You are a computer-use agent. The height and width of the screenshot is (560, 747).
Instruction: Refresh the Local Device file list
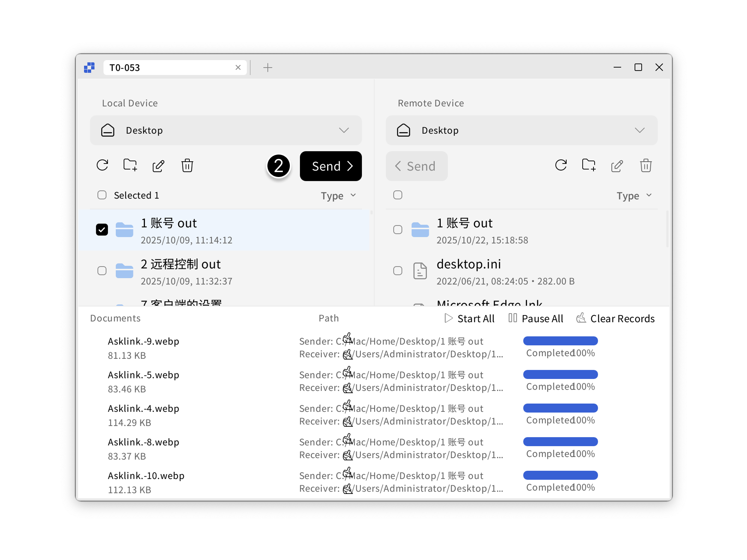point(102,166)
